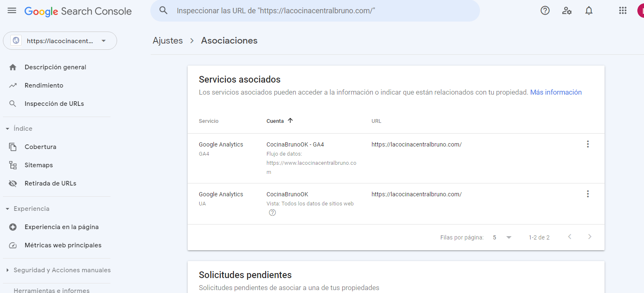
Task: Click the Servicio column header
Action: pos(208,121)
